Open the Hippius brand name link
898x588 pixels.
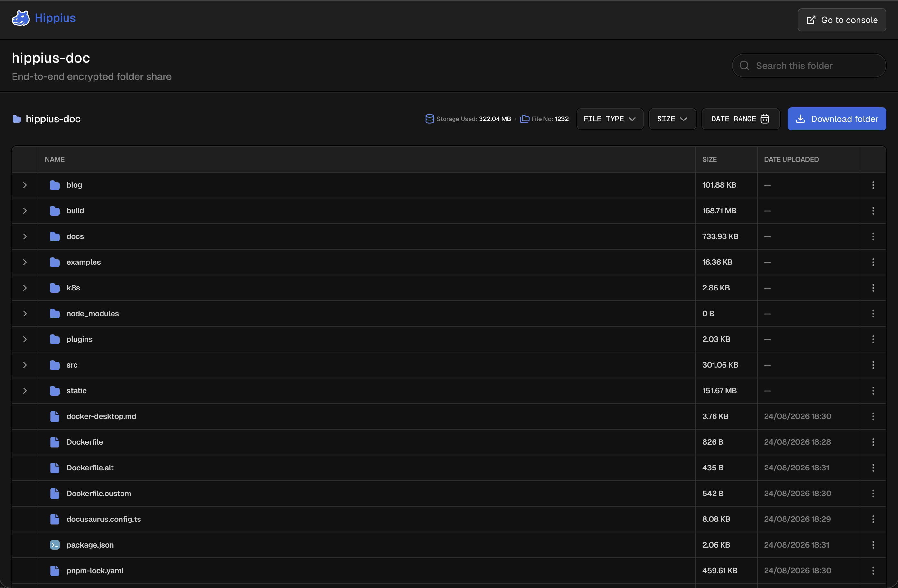[x=55, y=18]
